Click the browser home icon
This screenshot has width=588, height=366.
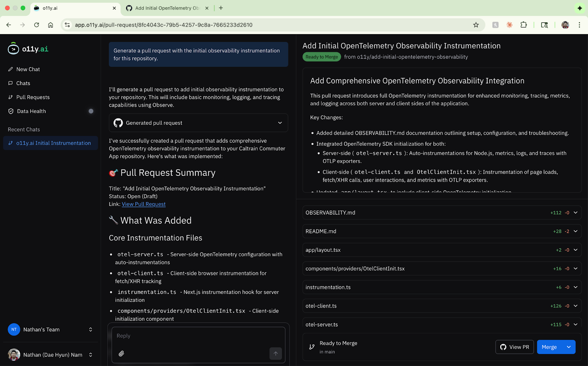pyautogui.click(x=50, y=25)
